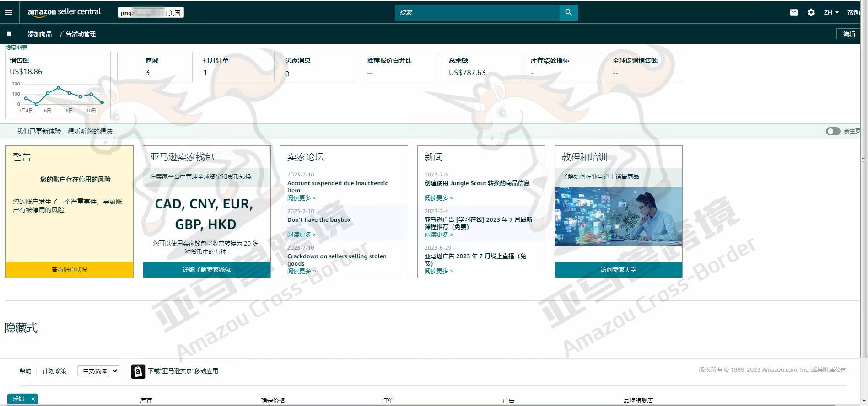Click the bookmark flag icon
The height and width of the screenshot is (406, 868).
(9, 34)
